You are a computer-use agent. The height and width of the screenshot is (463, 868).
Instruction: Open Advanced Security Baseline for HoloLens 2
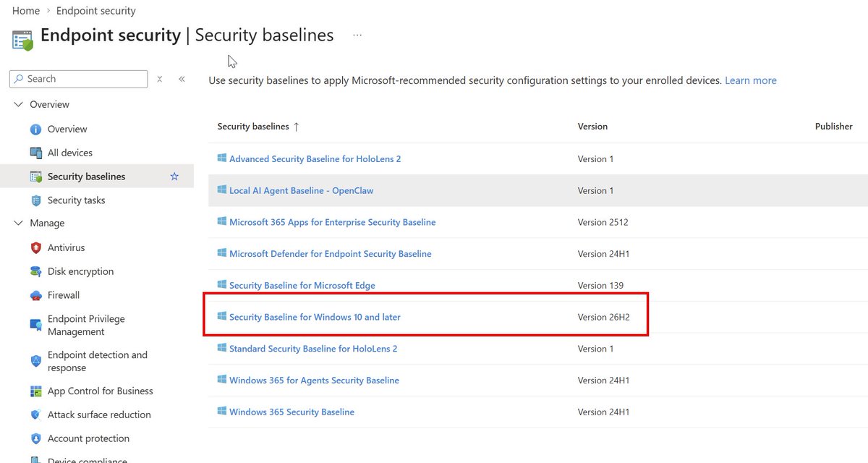click(315, 158)
